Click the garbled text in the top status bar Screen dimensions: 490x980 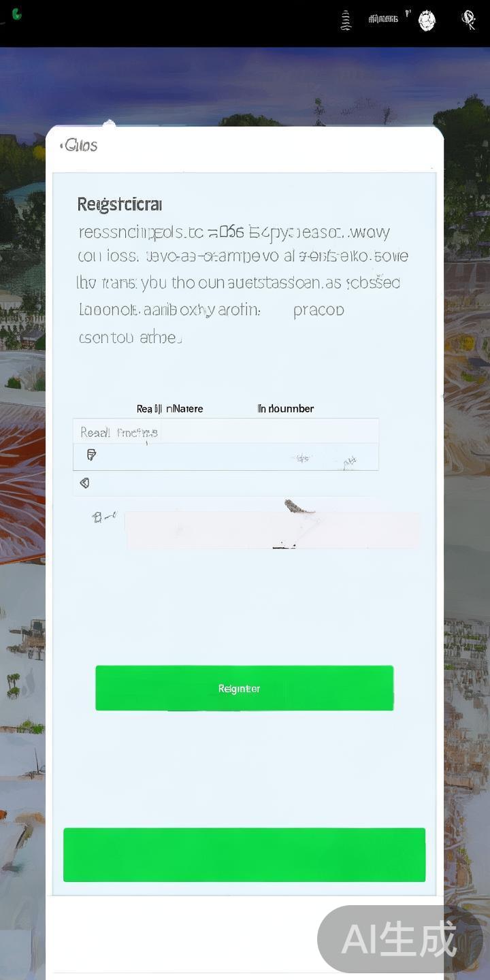click(x=383, y=19)
